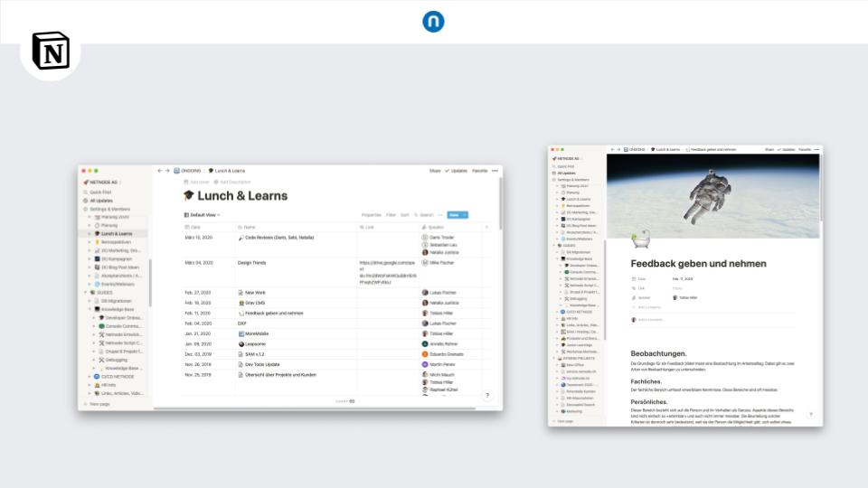This screenshot has height=488, width=868.
Task: Open the Filter option in the database toolbar
Action: [391, 215]
